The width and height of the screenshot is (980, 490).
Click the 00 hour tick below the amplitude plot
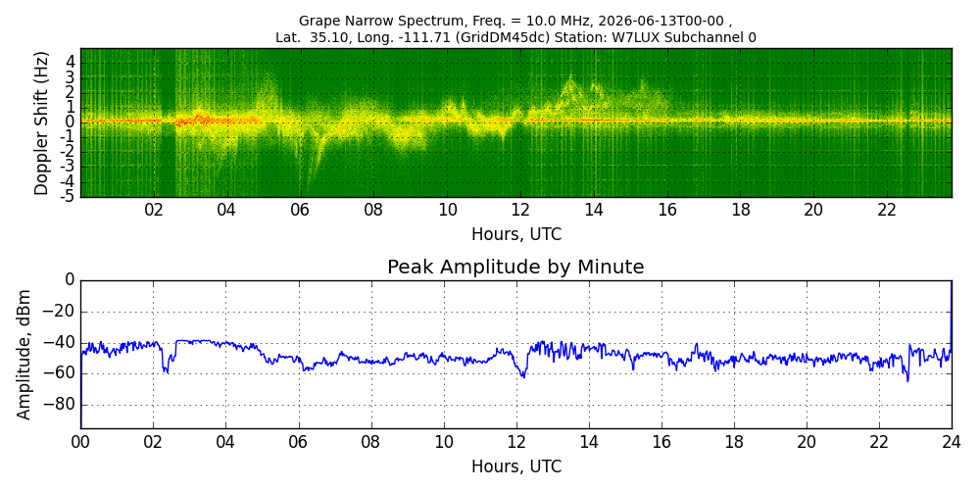pyautogui.click(x=81, y=442)
